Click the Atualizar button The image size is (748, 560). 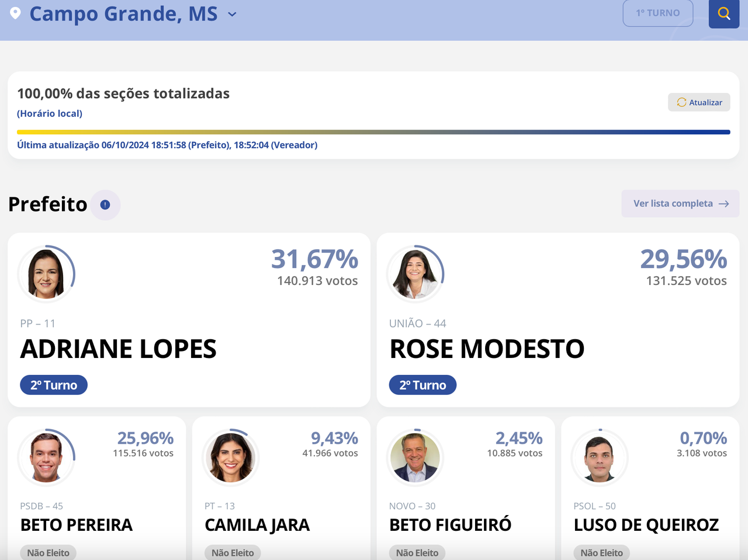pyautogui.click(x=699, y=102)
